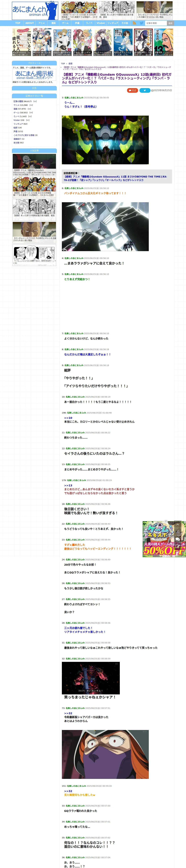Select the Vtuber navigation tab
The image size is (186, 868).
point(101,23)
